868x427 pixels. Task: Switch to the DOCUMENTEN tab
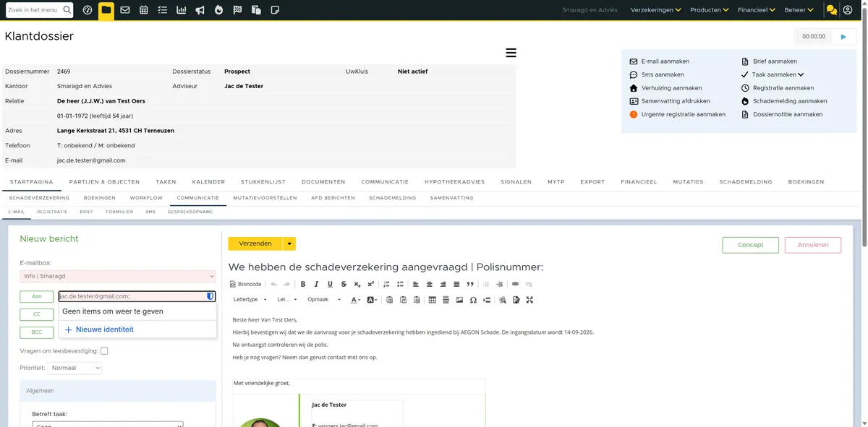[x=323, y=182]
